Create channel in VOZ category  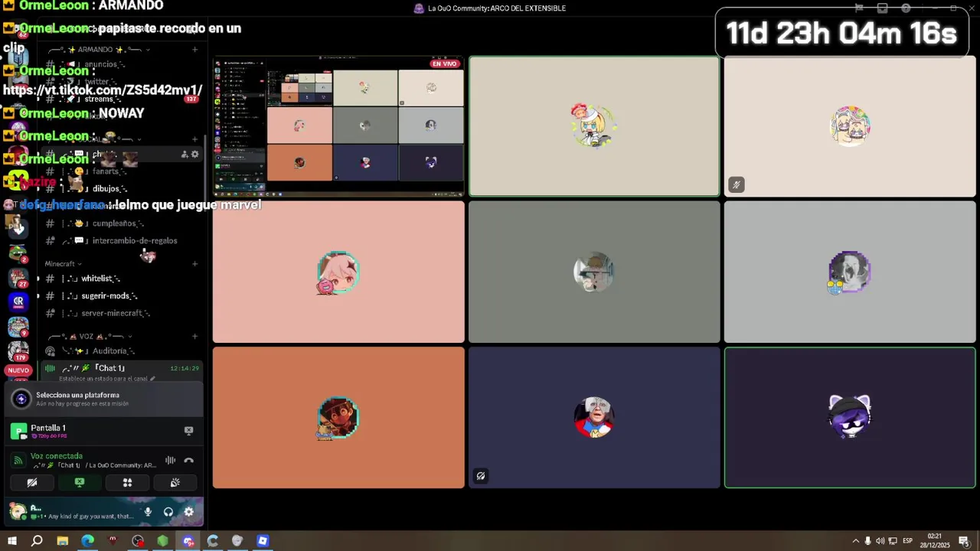(x=194, y=336)
